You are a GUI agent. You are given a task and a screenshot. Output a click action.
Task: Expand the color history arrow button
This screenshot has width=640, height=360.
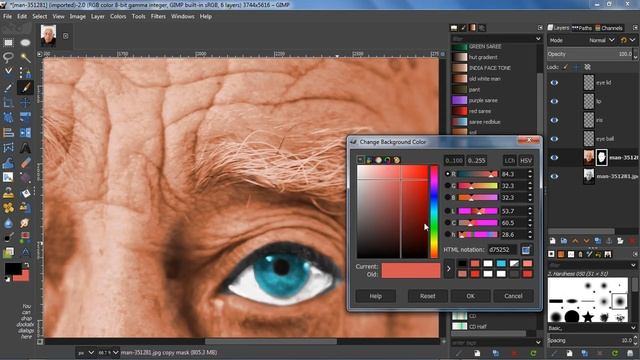click(449, 269)
